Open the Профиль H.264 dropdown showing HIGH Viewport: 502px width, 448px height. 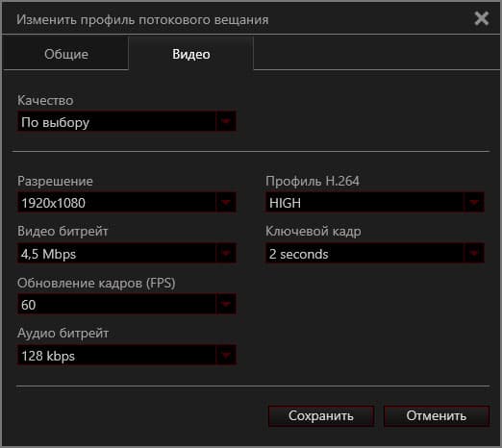[x=375, y=202]
